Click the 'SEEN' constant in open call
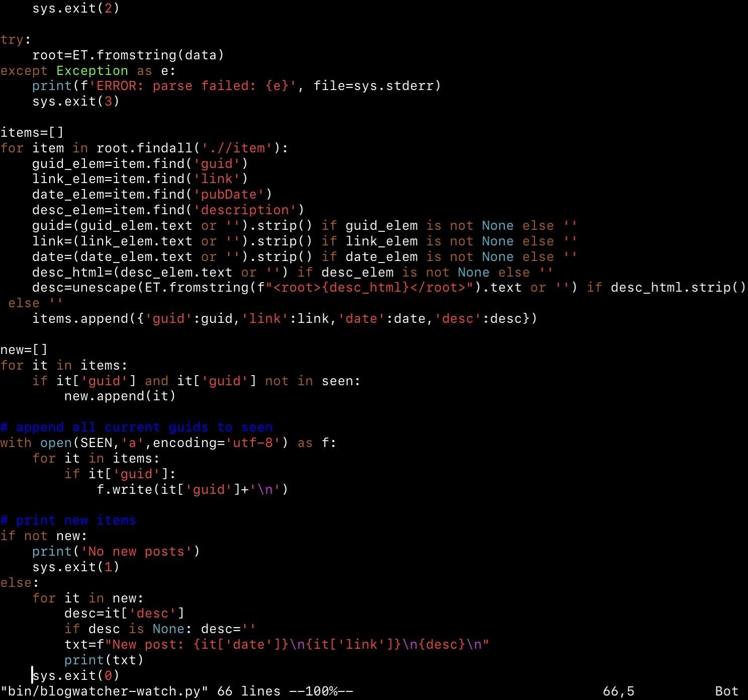Image resolution: width=748 pixels, height=700 pixels. 96,443
